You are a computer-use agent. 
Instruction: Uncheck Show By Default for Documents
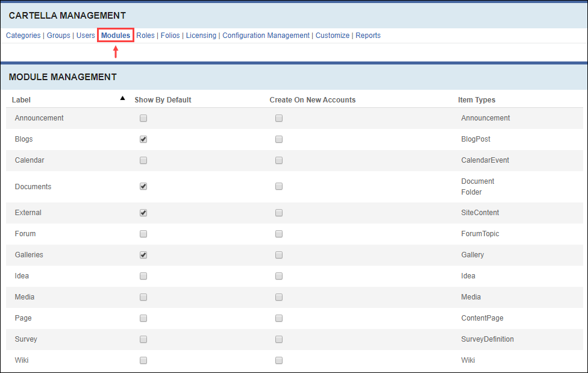tap(143, 186)
